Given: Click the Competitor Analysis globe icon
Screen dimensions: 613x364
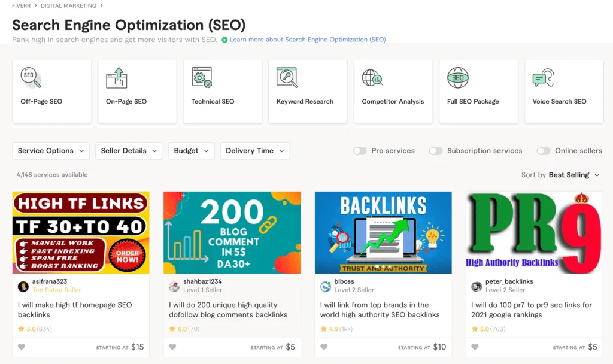Looking at the screenshot, I should click(x=372, y=78).
